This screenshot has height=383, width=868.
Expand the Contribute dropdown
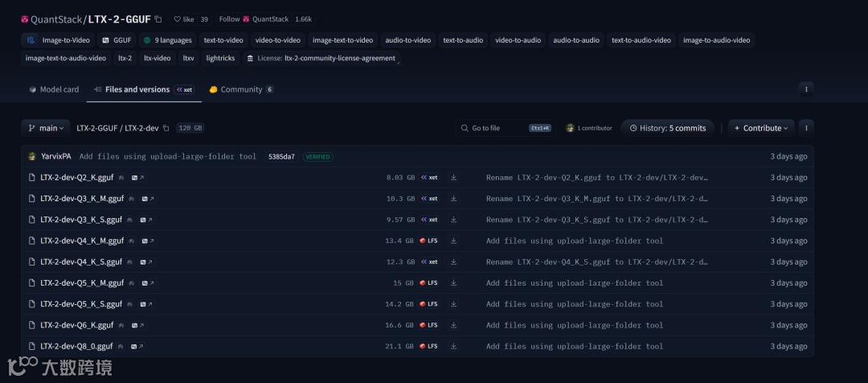pos(761,128)
